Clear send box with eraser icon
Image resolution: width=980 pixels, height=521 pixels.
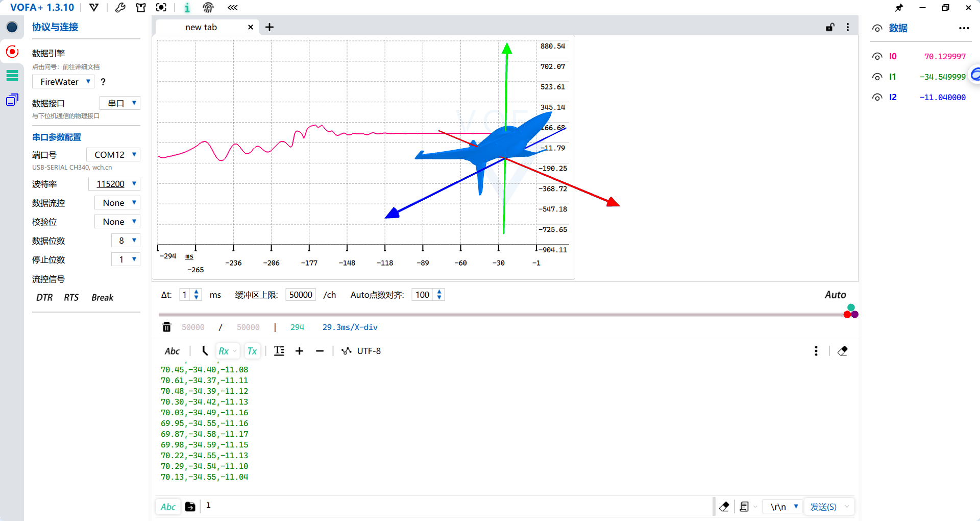(x=724, y=507)
